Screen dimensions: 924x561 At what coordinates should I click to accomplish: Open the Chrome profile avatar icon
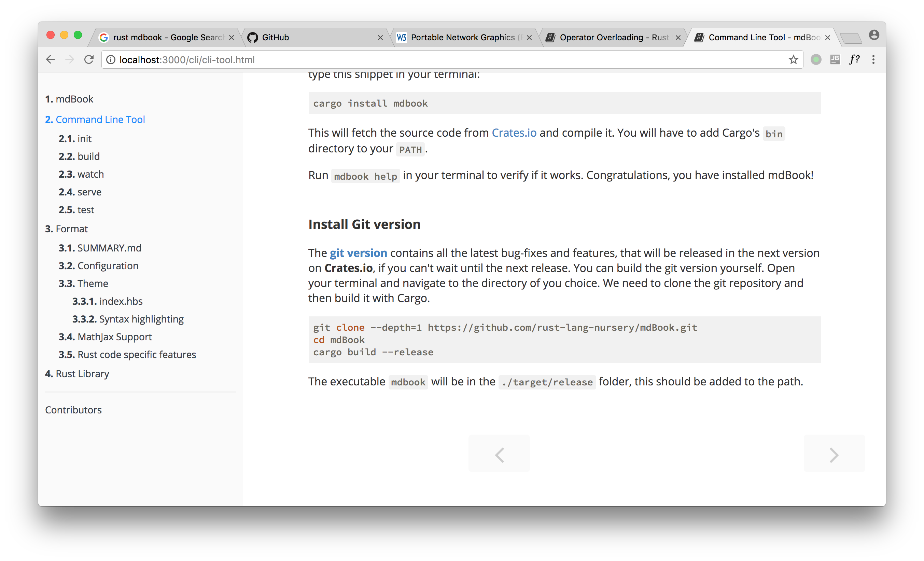click(874, 35)
